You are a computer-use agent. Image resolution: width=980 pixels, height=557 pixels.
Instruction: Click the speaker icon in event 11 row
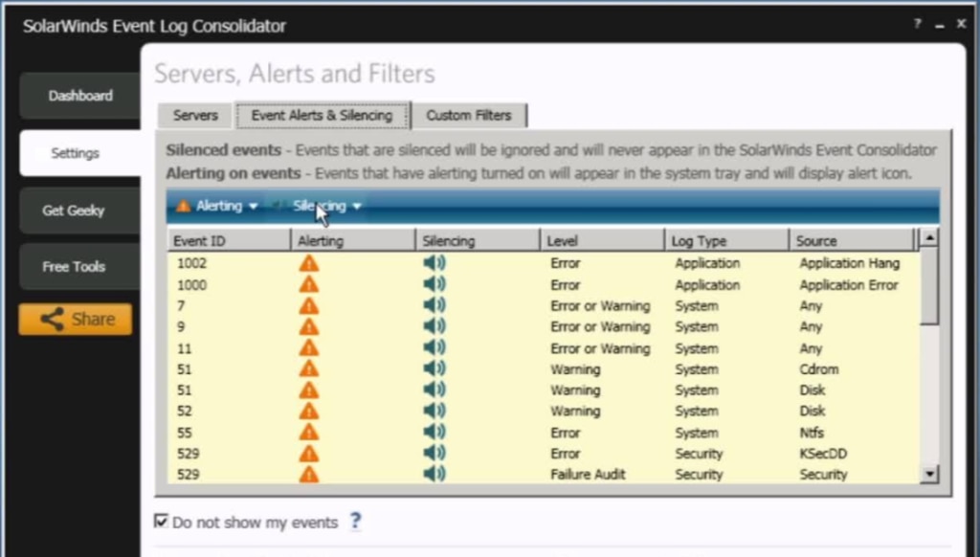pos(434,347)
